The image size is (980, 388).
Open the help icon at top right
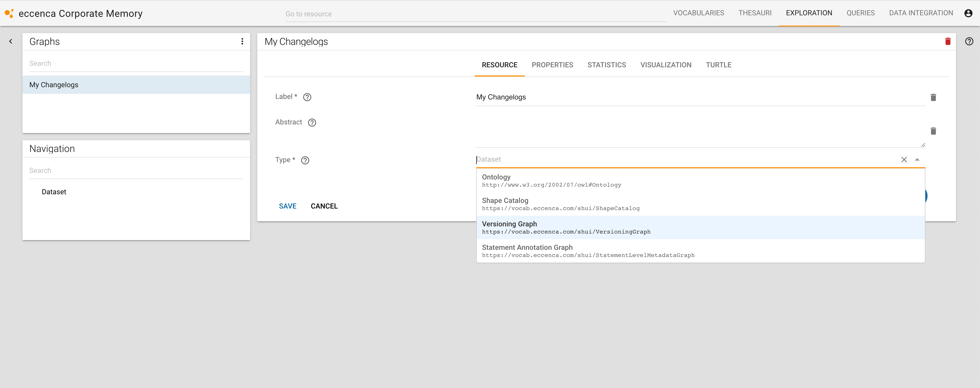point(969,41)
